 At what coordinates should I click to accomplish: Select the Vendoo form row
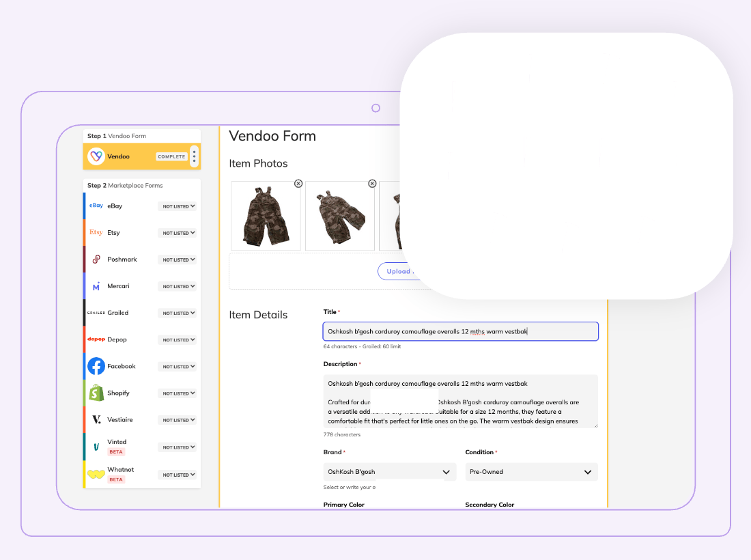tap(142, 156)
